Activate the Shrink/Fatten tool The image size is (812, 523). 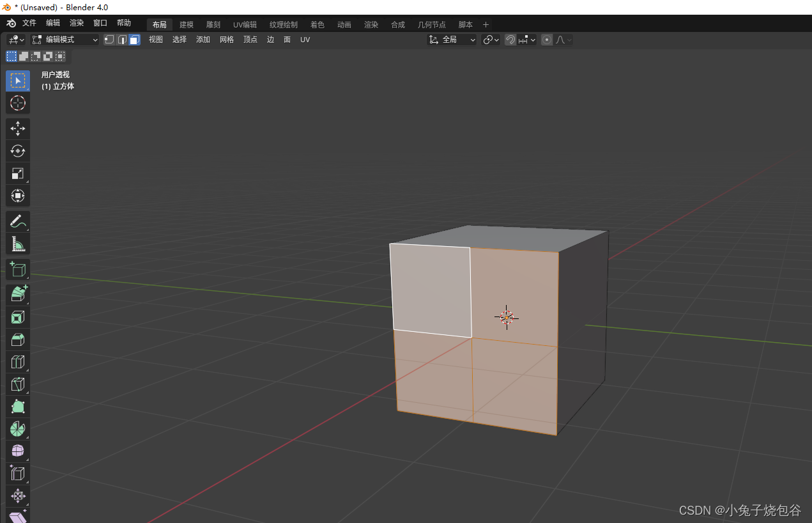pyautogui.click(x=18, y=496)
